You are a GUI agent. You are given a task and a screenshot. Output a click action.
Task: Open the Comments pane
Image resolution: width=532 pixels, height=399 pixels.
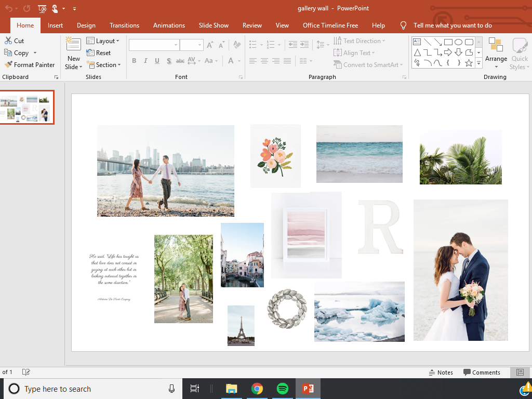pyautogui.click(x=482, y=373)
